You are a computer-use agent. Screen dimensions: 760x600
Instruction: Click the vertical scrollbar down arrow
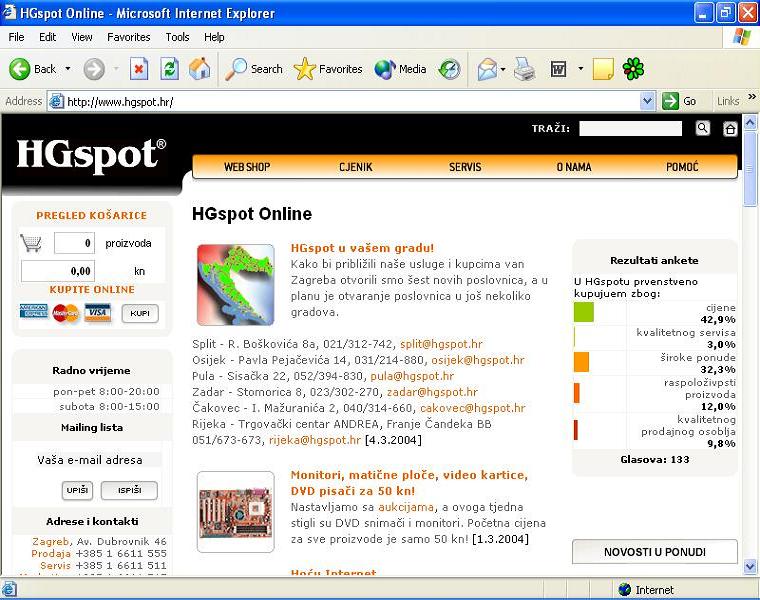coord(751,566)
